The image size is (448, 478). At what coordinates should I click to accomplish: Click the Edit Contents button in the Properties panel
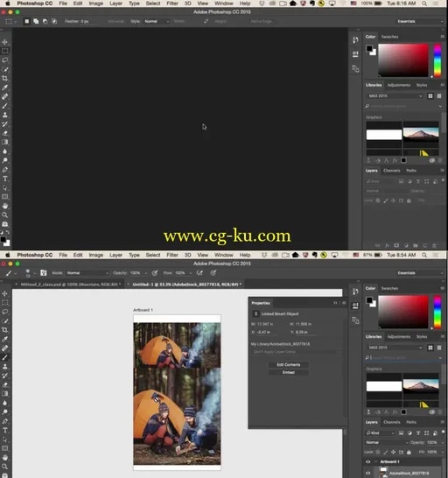tap(288, 364)
